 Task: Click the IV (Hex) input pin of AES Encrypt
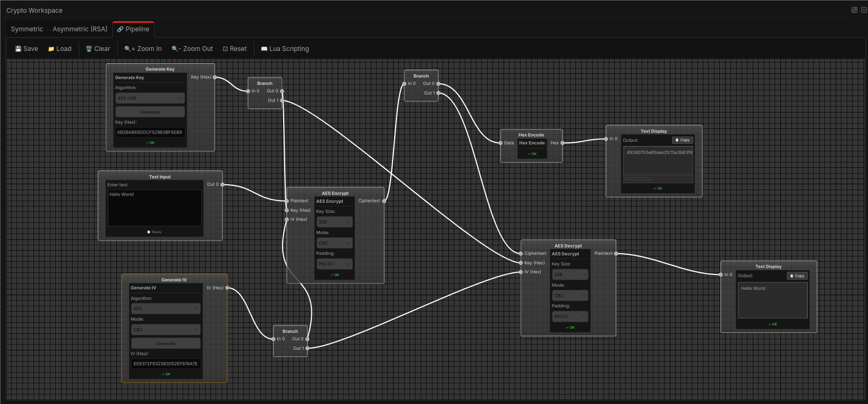click(x=287, y=219)
